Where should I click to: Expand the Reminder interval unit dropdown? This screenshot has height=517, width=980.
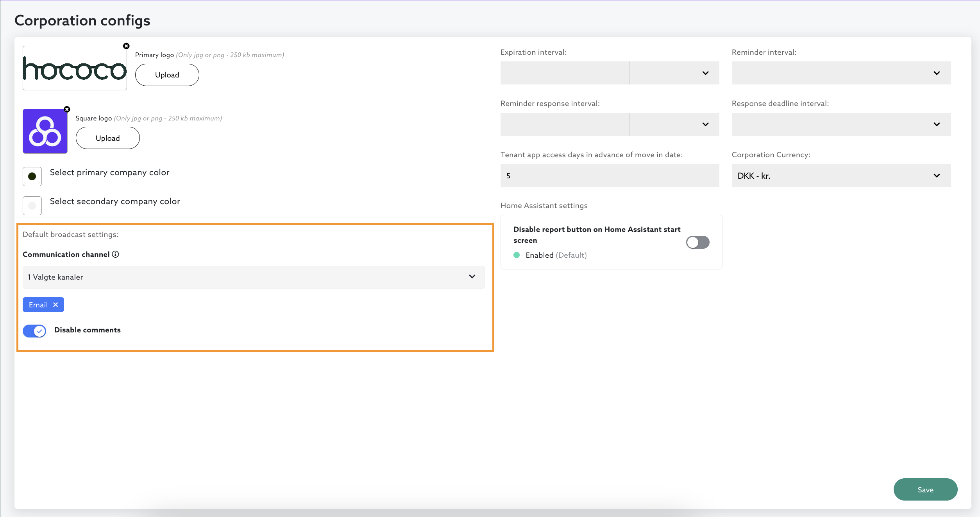(905, 73)
